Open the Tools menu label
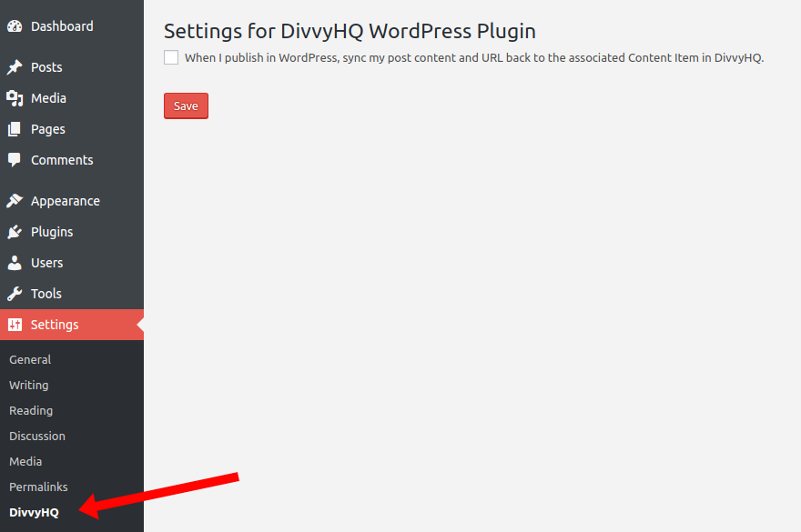The image size is (801, 532). coord(46,294)
